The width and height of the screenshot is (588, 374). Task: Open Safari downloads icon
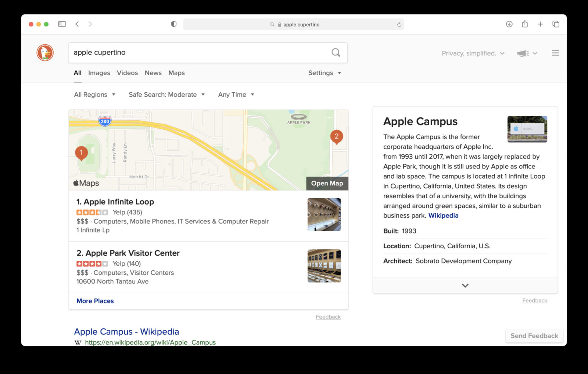(509, 24)
